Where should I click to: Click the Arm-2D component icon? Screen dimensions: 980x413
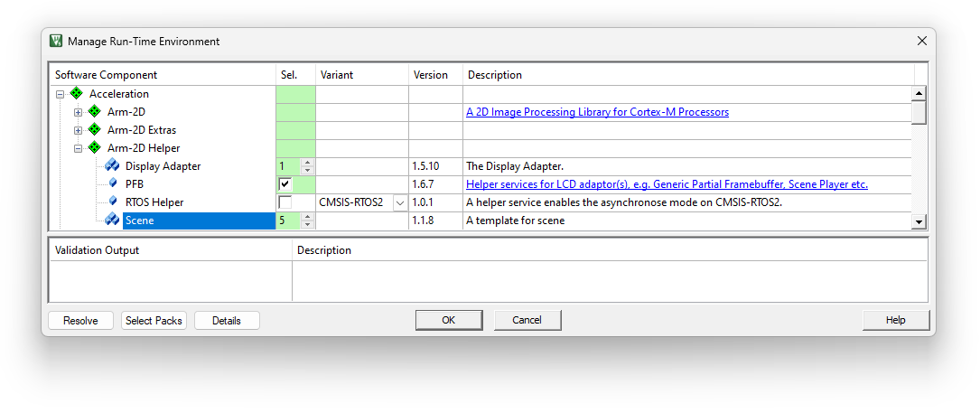[95, 112]
